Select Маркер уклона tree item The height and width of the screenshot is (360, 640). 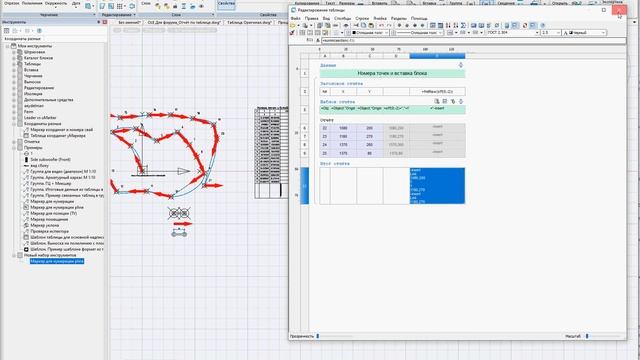point(44,225)
